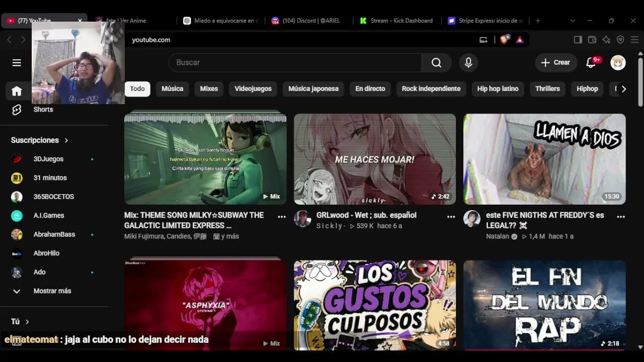Viewport: 644px width, 362px height.
Task: Open options for GRLwood Wet video
Action: click(x=451, y=217)
